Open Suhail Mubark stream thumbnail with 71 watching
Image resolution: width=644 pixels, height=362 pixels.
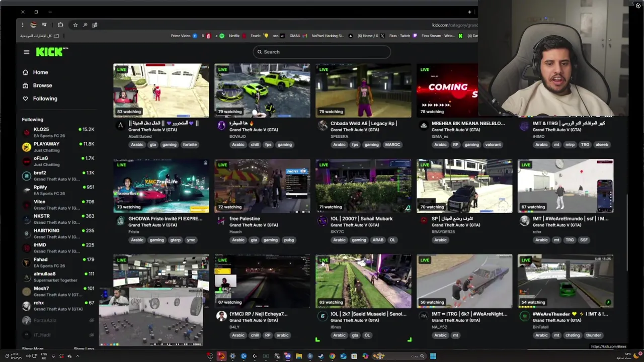(x=363, y=186)
